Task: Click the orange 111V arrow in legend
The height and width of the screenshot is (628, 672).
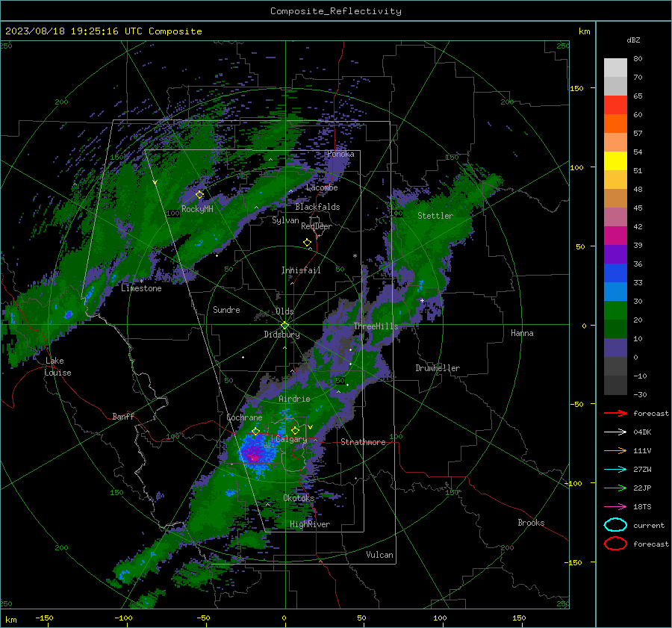Action: pyautogui.click(x=615, y=450)
